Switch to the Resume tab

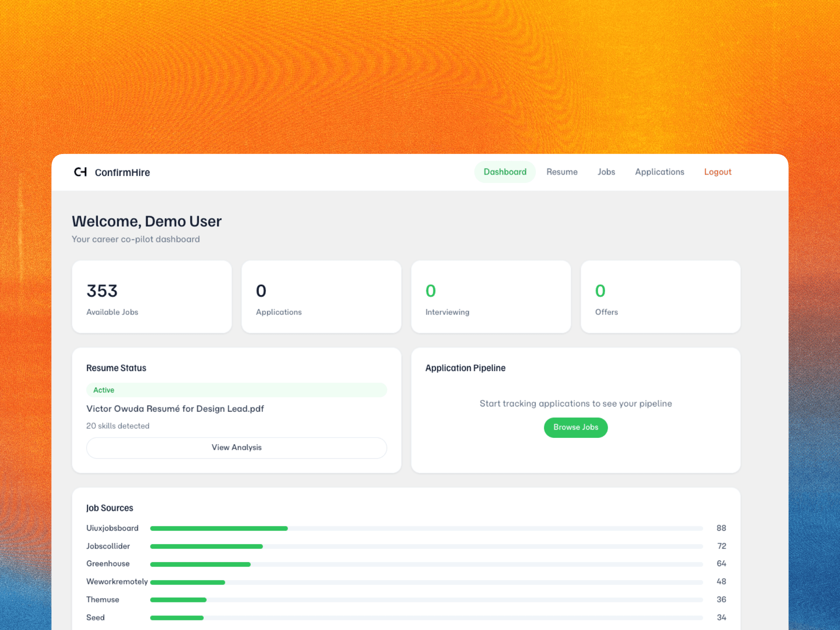(x=562, y=172)
